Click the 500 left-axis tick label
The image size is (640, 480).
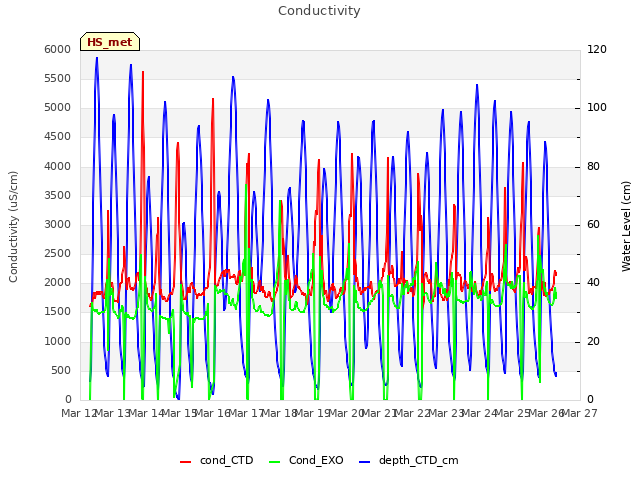point(61,370)
